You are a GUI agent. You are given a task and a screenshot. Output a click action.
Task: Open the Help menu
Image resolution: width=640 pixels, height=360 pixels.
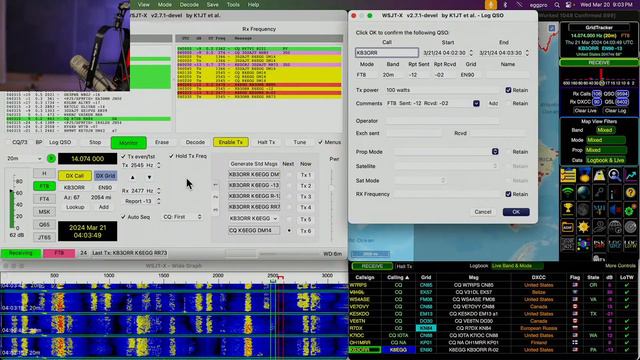(253, 4)
